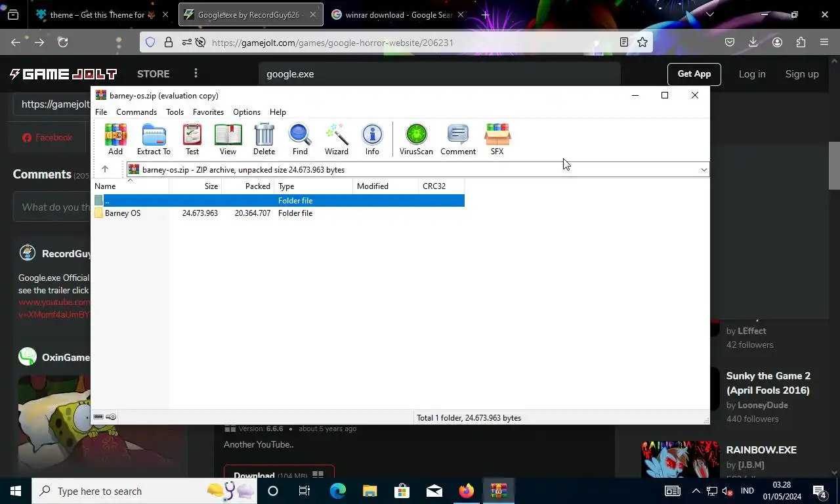Click the browser forward arrow
The width and height of the screenshot is (840, 504).
pyautogui.click(x=39, y=42)
